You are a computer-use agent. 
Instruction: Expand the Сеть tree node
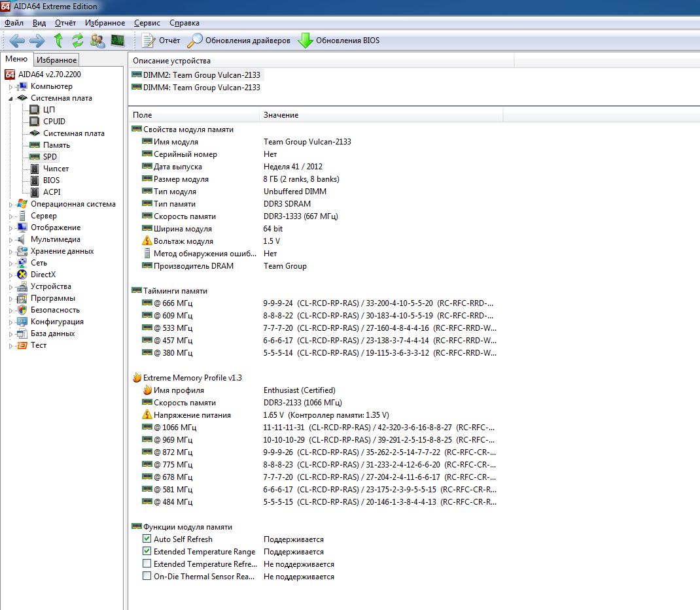tap(10, 263)
